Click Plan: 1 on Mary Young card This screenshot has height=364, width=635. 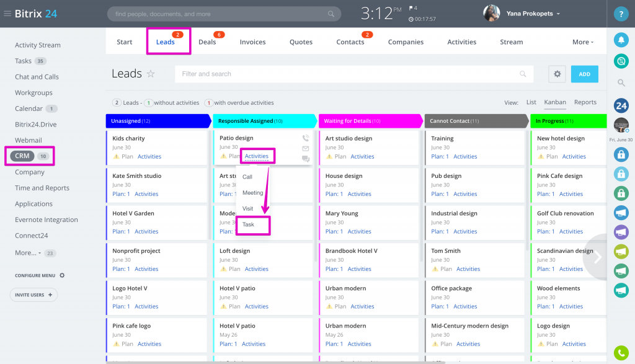tap(334, 231)
